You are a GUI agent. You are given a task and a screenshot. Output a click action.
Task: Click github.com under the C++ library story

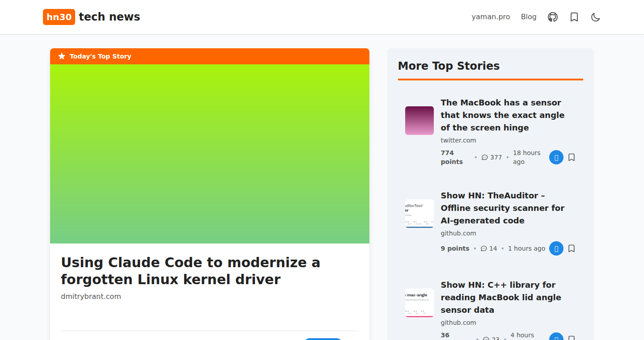coord(458,323)
